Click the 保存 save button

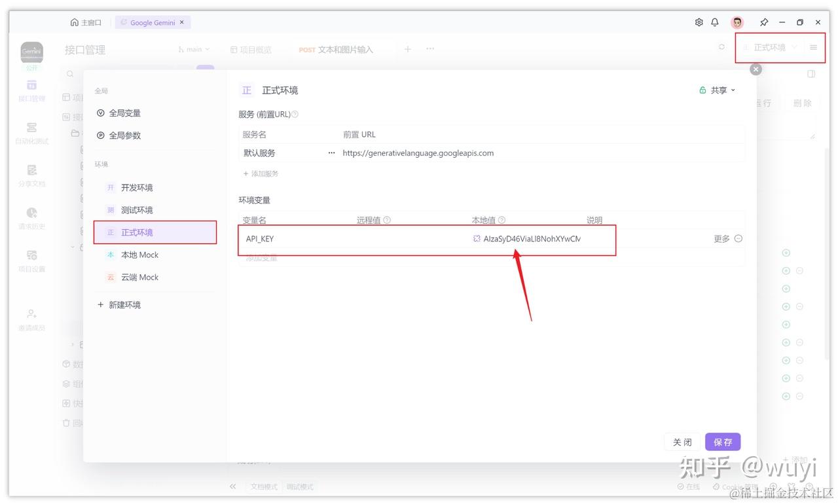pyautogui.click(x=723, y=442)
